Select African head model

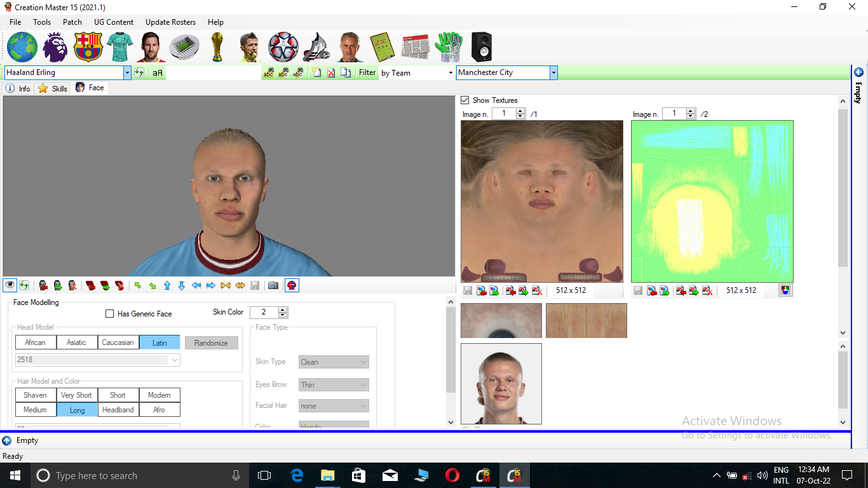click(36, 342)
